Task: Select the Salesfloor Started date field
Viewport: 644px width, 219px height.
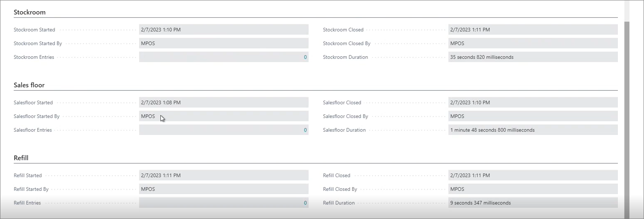Action: coord(224,103)
